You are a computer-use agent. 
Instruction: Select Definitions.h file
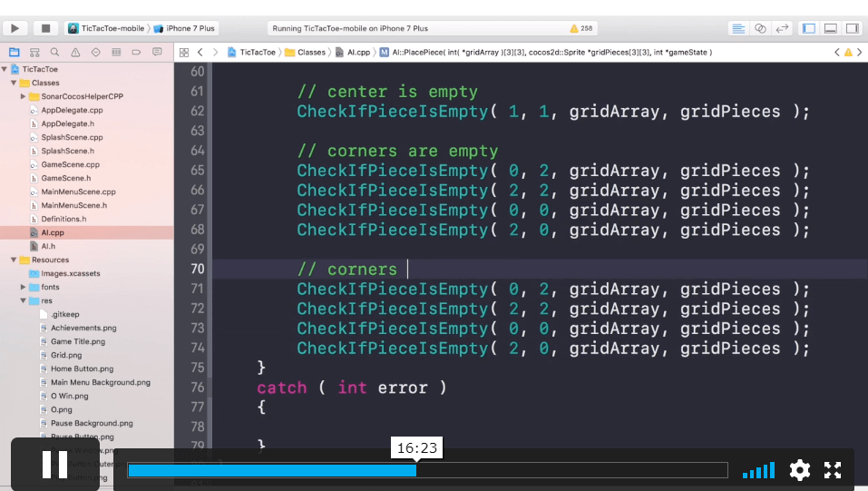point(63,219)
